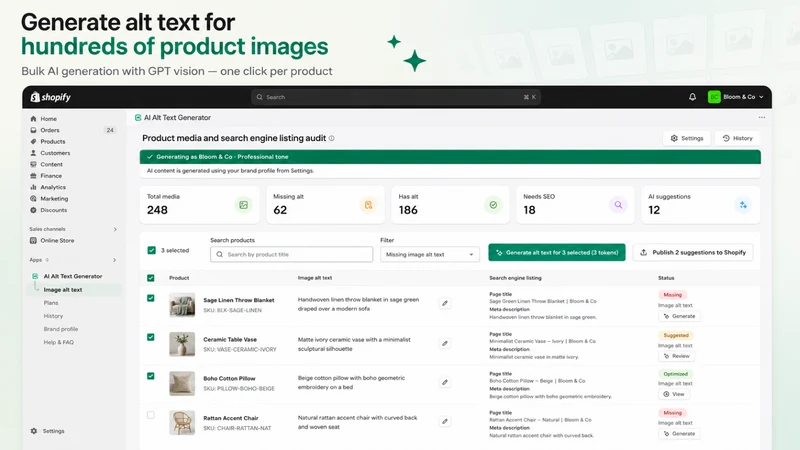This screenshot has width=800, height=450.
Task: Click the AI suggestions sparkle icon
Action: pyautogui.click(x=743, y=205)
